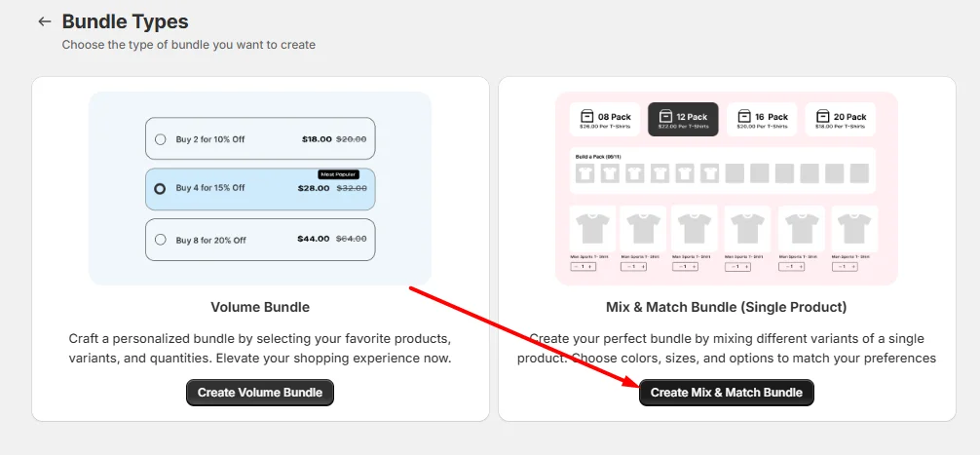The width and height of the screenshot is (980, 455).
Task: Select the Buy 2 for 10% Off radio
Action: pyautogui.click(x=161, y=139)
